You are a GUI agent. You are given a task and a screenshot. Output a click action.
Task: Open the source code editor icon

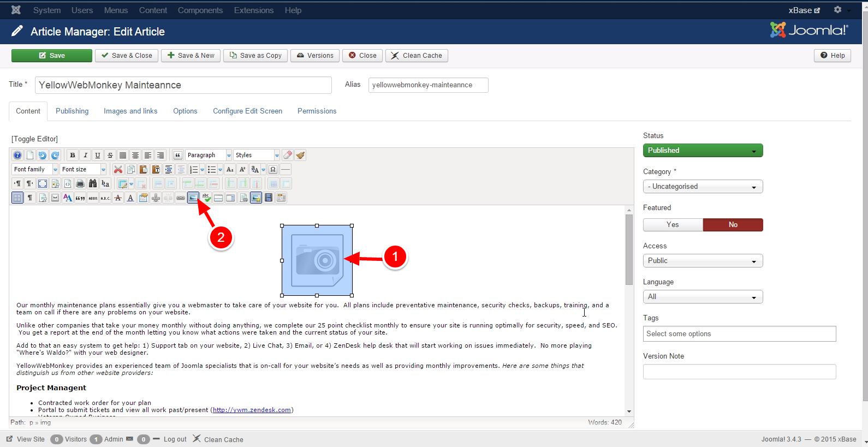coord(68,183)
